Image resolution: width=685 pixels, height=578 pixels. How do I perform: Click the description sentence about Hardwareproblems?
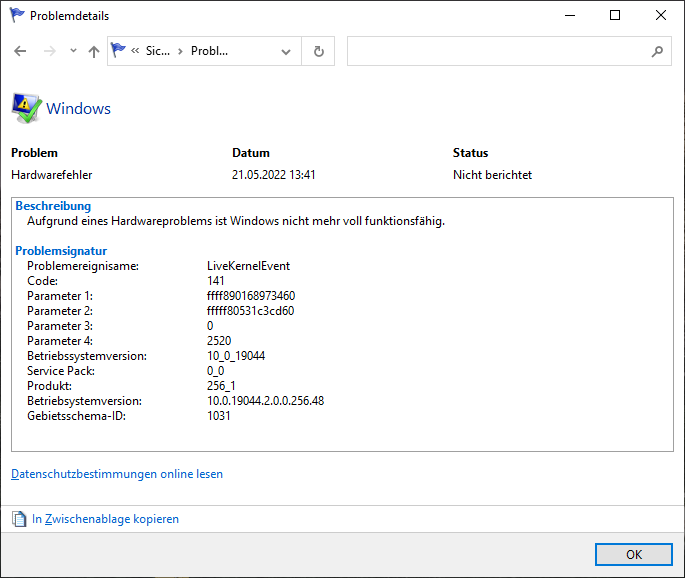pyautogui.click(x=236, y=221)
